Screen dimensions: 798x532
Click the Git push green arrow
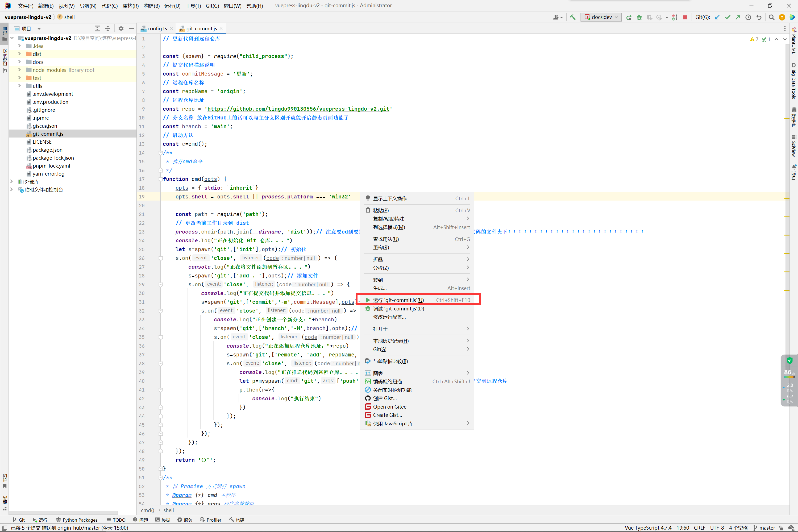click(738, 17)
